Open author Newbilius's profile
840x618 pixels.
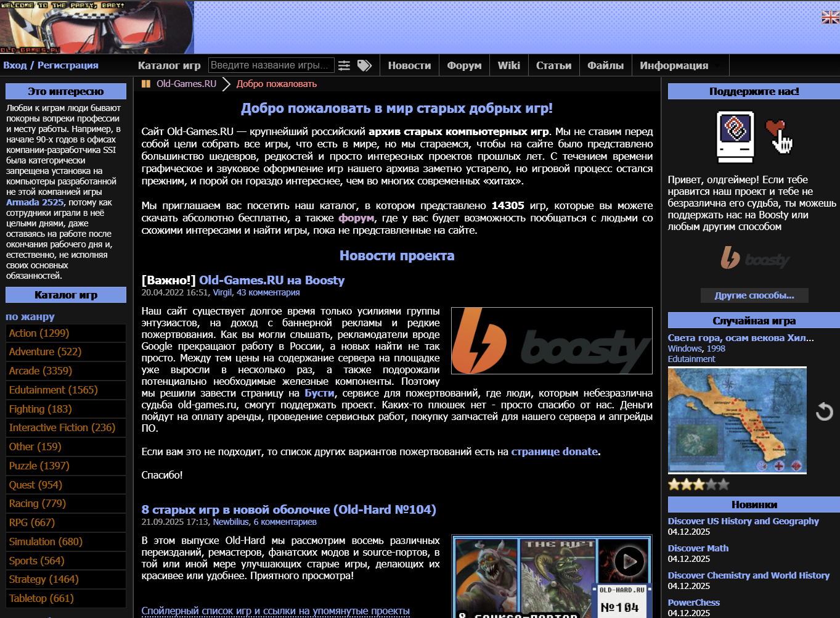pyautogui.click(x=231, y=522)
